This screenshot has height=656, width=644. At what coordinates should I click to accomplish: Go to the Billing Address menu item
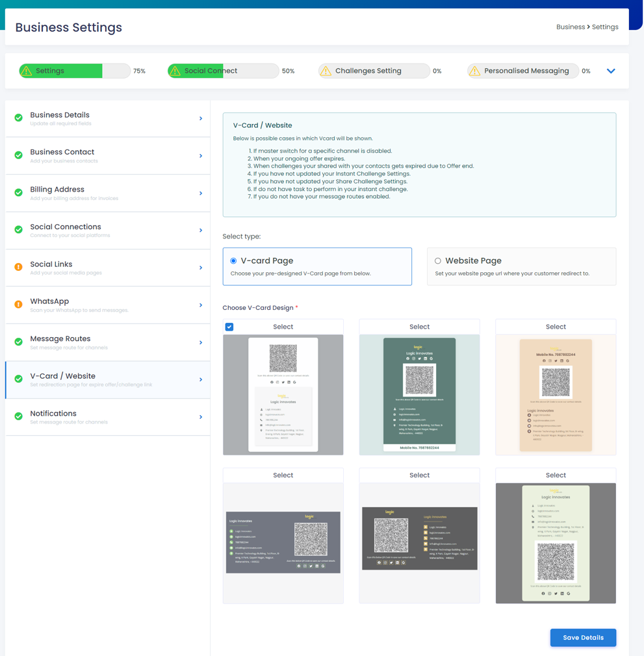tap(107, 193)
